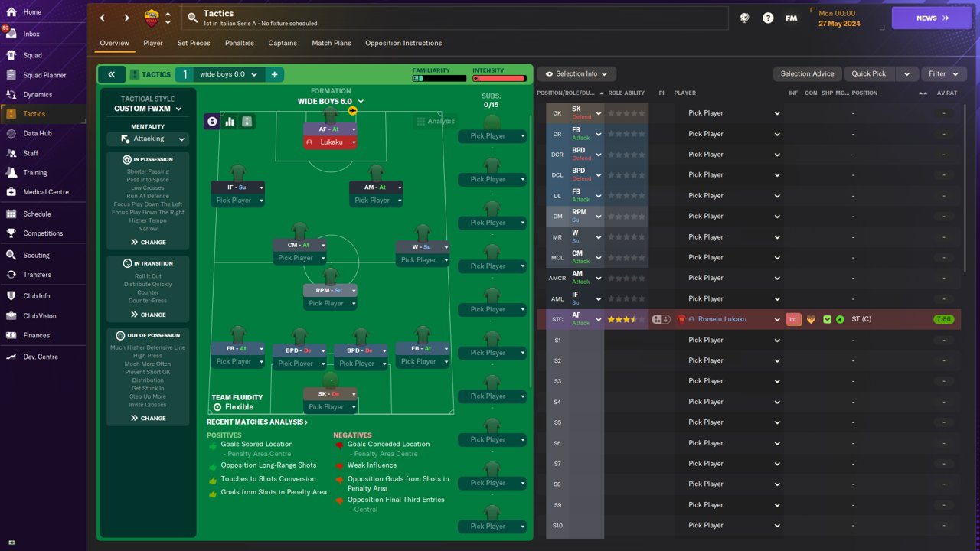
Task: Click the NEWS continue button
Action: [x=932, y=18]
